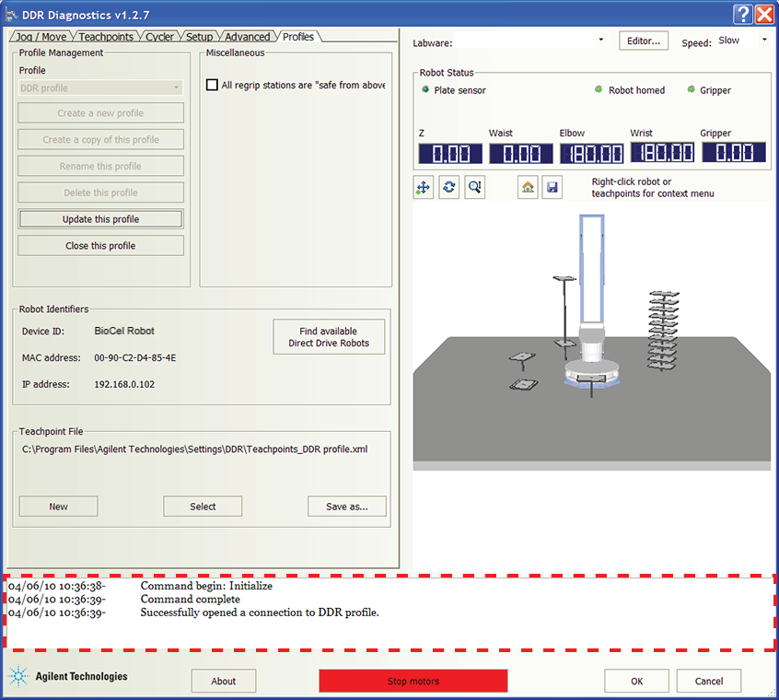Click the home view icon
Screen dimensions: 779x700
pos(528,187)
